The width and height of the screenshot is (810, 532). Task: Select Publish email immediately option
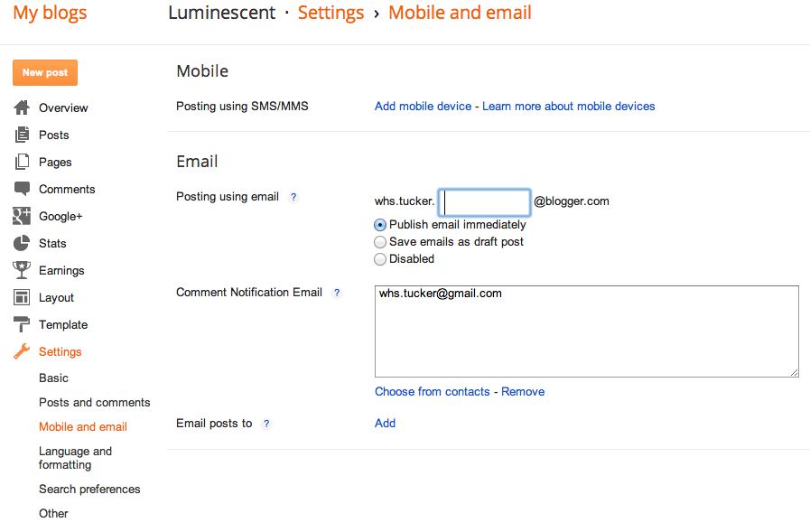click(x=380, y=225)
